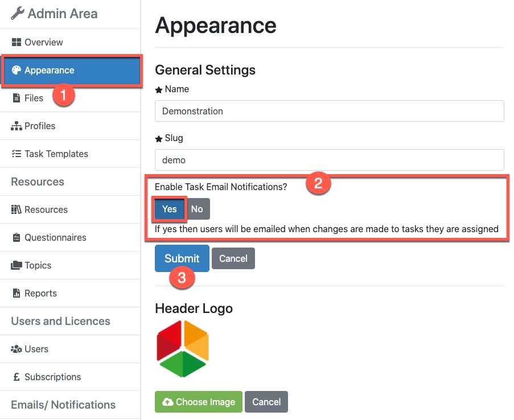The height and width of the screenshot is (420, 514).
Task: Choose a new header logo image
Action: (x=199, y=402)
